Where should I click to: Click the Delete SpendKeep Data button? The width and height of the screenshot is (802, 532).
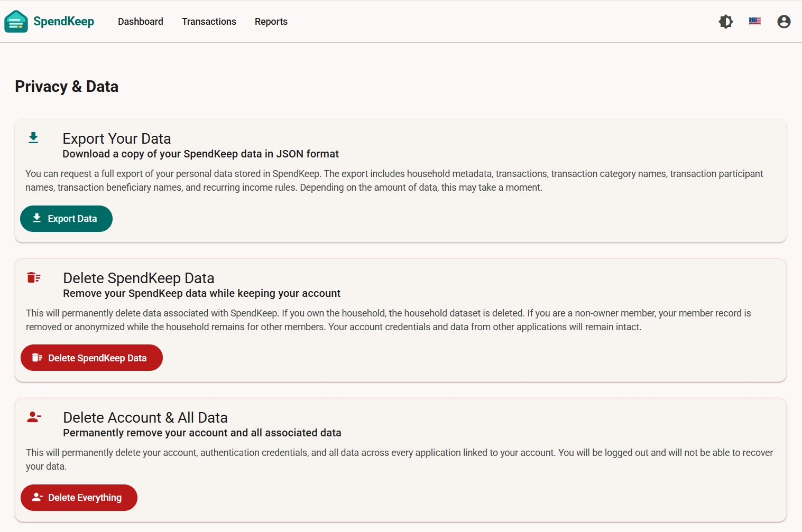coord(91,358)
